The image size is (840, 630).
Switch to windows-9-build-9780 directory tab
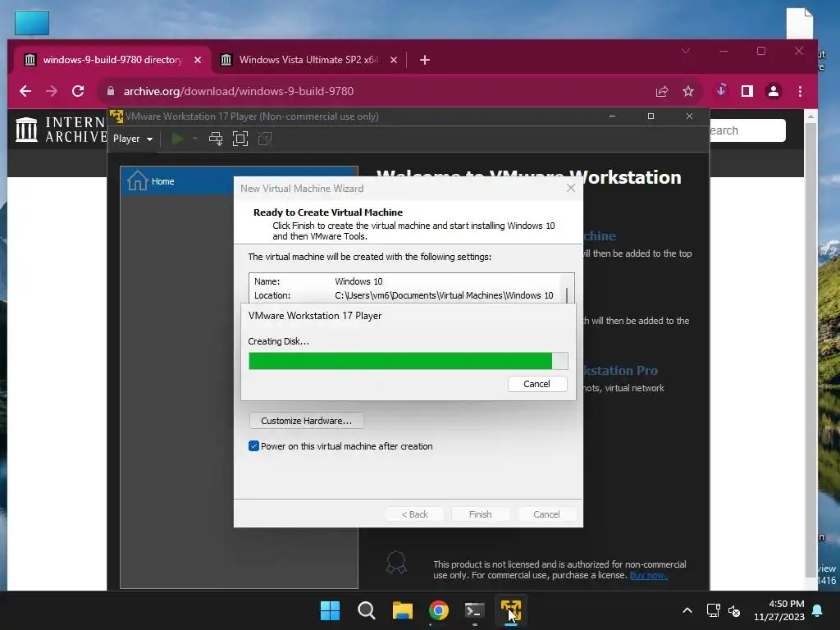(112, 59)
